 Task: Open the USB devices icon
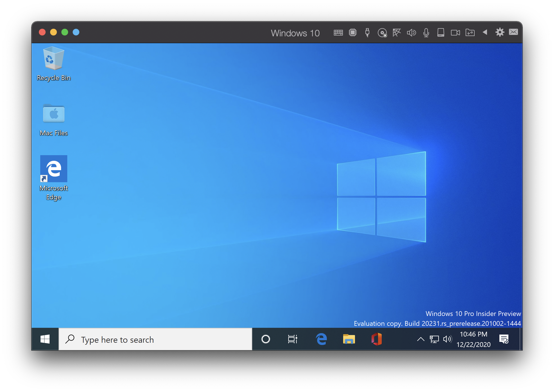367,33
